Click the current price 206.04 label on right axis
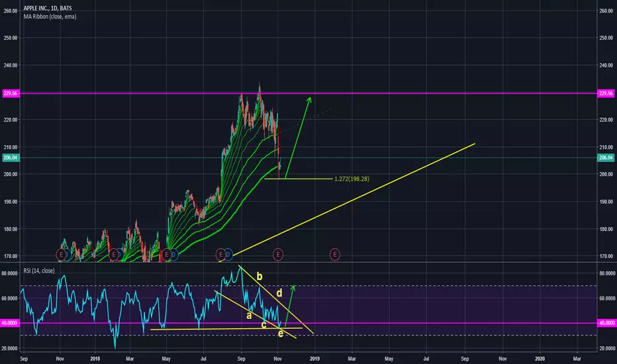 (606, 158)
